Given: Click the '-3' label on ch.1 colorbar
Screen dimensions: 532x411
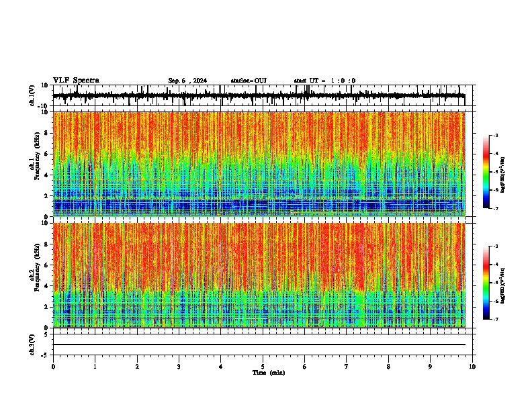Looking at the screenshot, I should point(495,135).
